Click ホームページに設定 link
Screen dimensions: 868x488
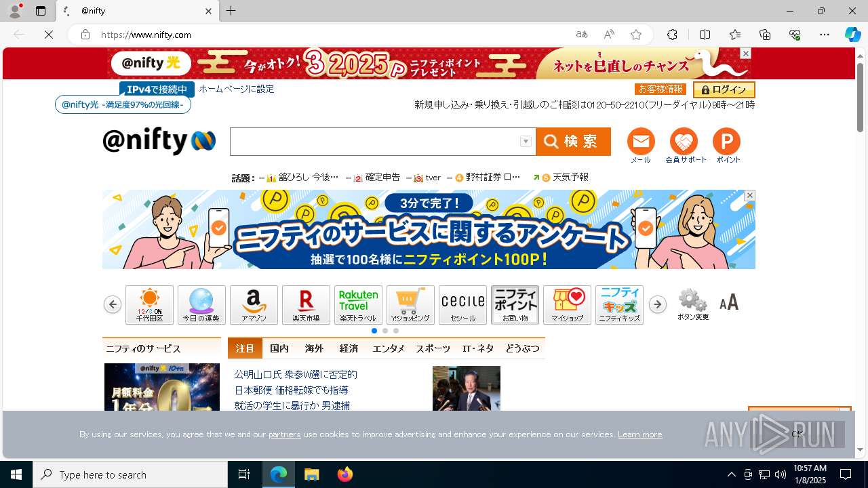click(x=237, y=89)
